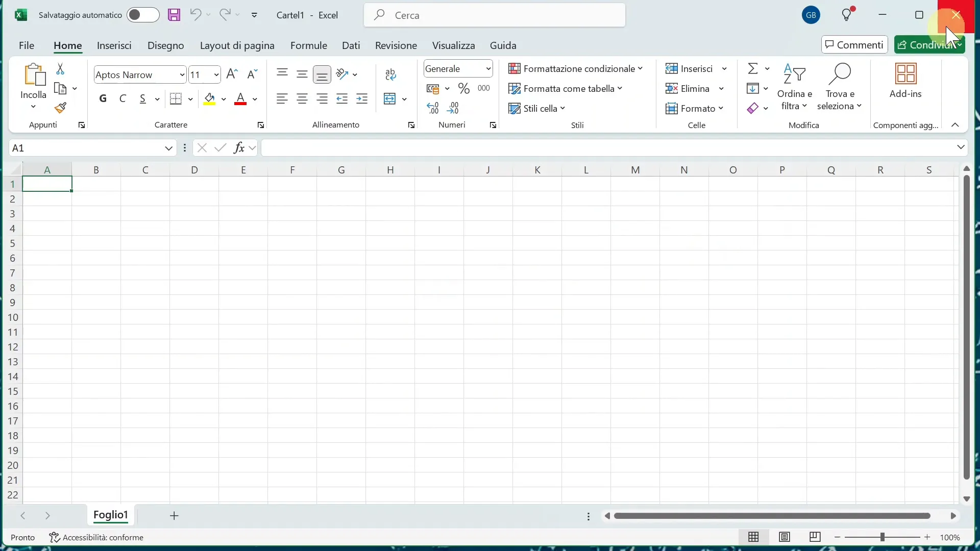Click increase decimal places icon
This screenshot has width=980, height=551.
(x=433, y=108)
